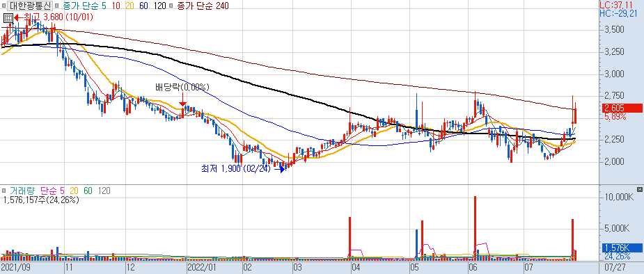Click the 2,000 price axis label
The width and height of the screenshot is (644, 274).
coord(614,161)
